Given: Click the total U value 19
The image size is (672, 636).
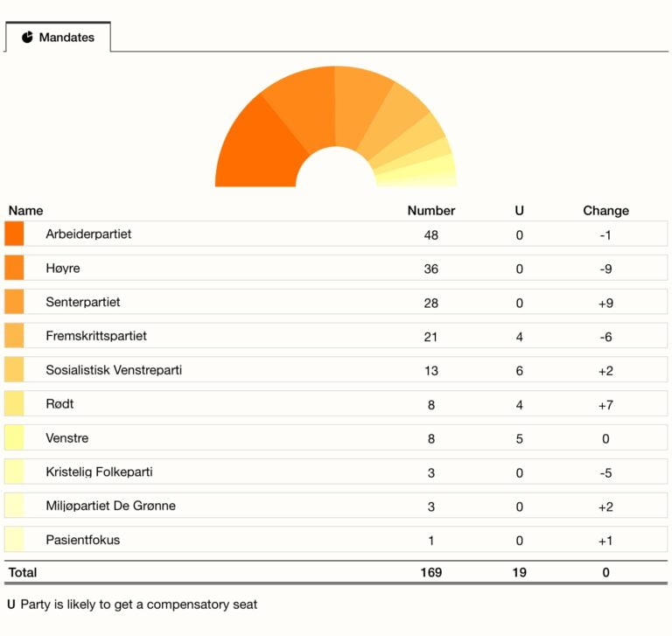Looking at the screenshot, I should [x=520, y=572].
